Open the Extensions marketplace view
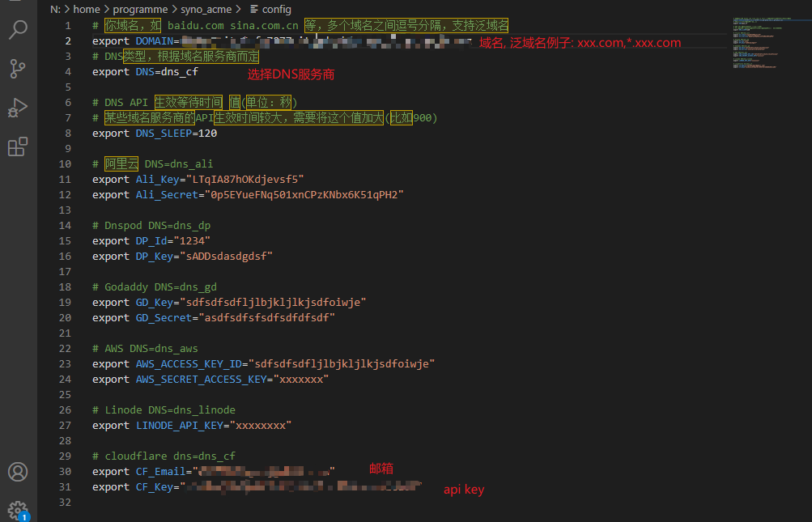The image size is (812, 522). (18, 146)
